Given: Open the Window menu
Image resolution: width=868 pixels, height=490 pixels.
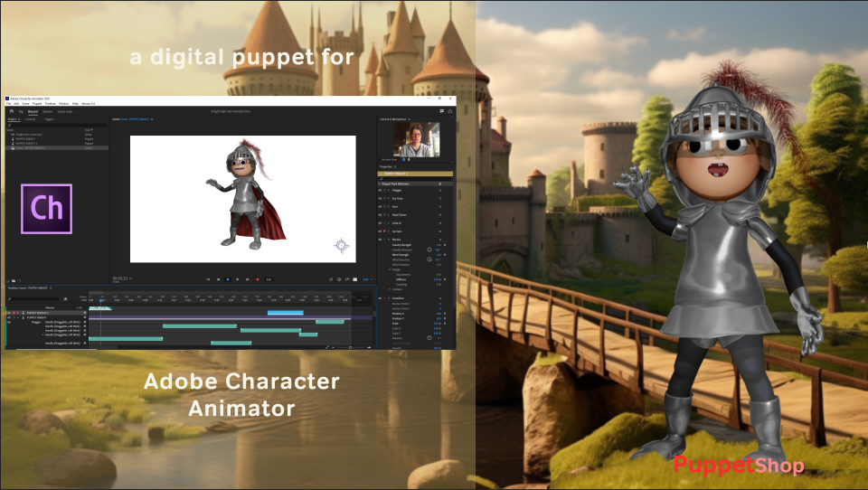Looking at the screenshot, I should [63, 104].
